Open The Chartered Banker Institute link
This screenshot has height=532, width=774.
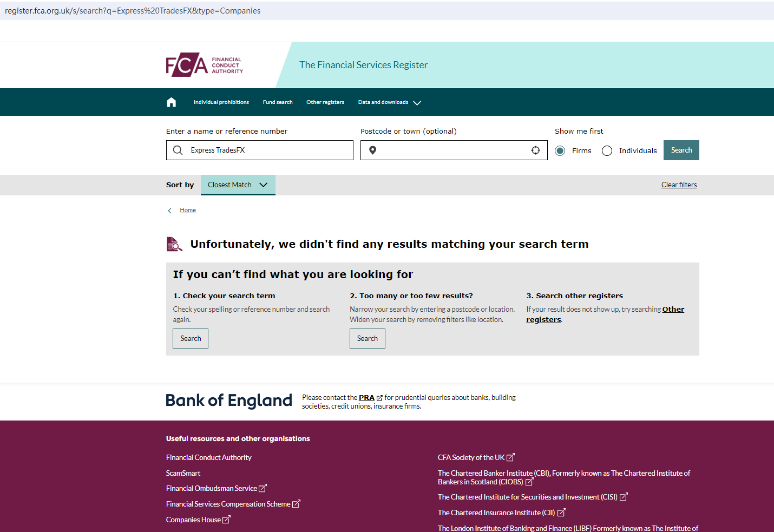click(x=564, y=477)
